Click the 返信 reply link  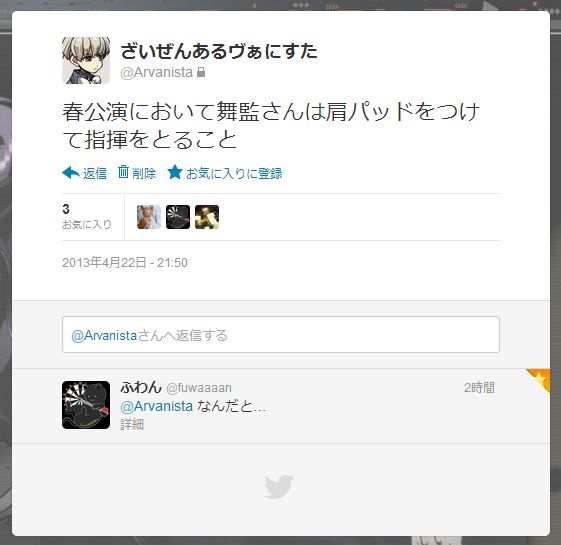95,174
